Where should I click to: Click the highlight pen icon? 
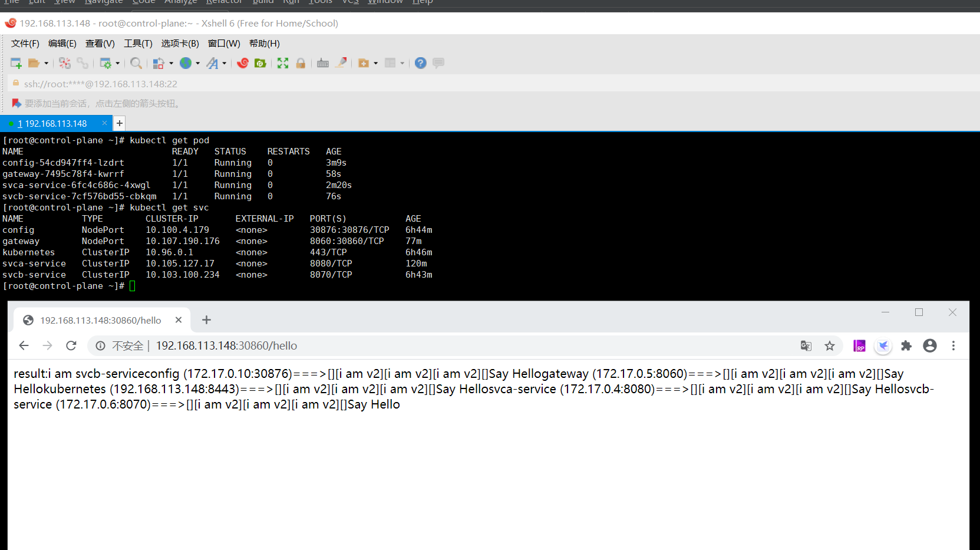pos(341,63)
